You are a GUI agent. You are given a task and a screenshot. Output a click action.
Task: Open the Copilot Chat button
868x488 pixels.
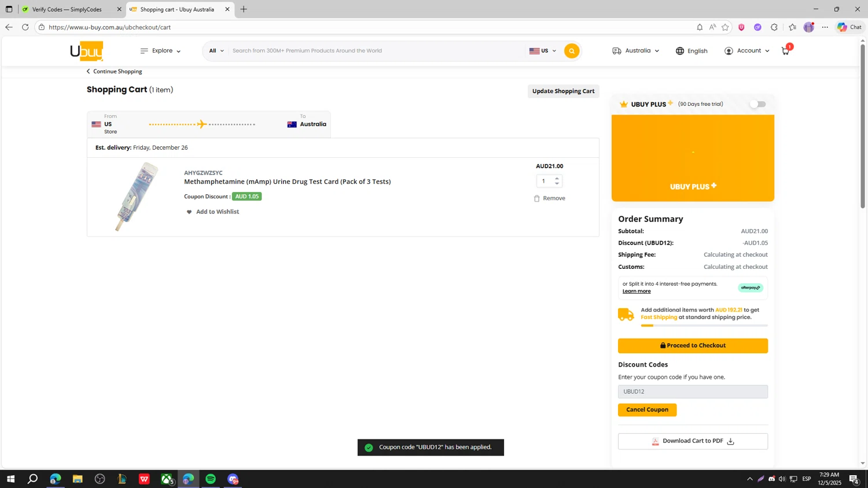click(849, 27)
